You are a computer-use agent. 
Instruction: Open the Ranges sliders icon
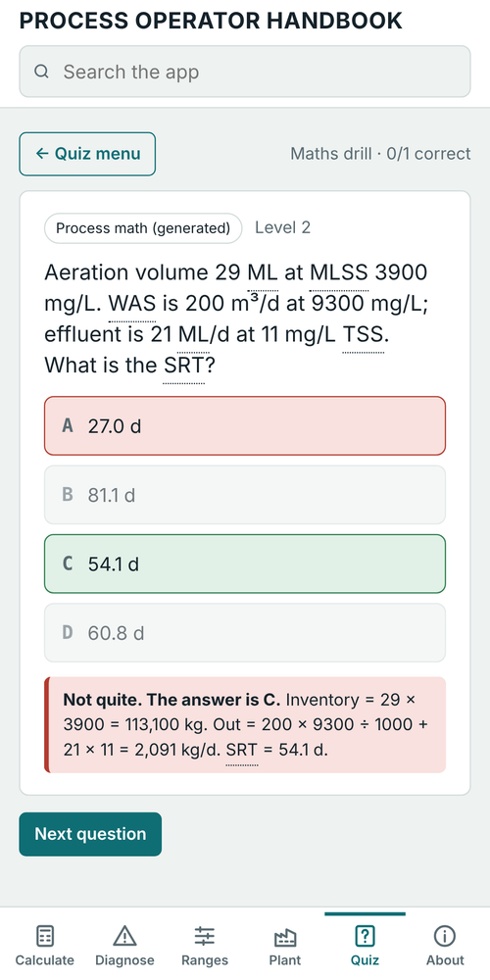pyautogui.click(x=205, y=936)
